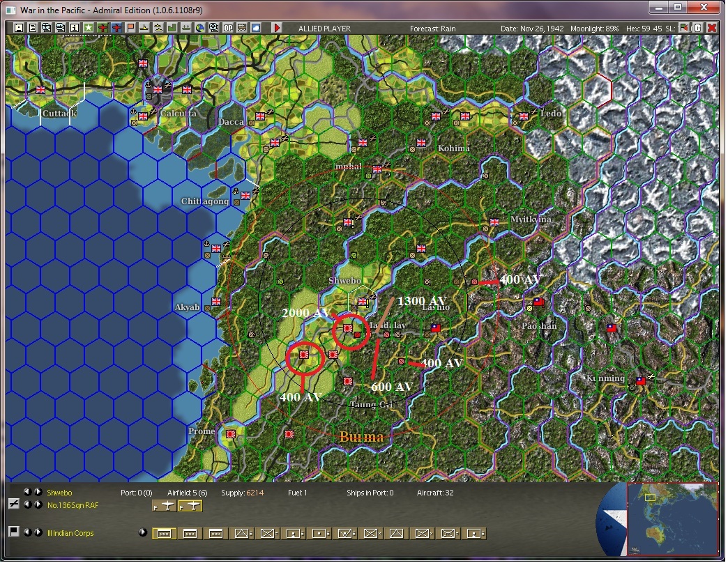Click the red end-turn arrow
The height and width of the screenshot is (563, 728).
(277, 28)
